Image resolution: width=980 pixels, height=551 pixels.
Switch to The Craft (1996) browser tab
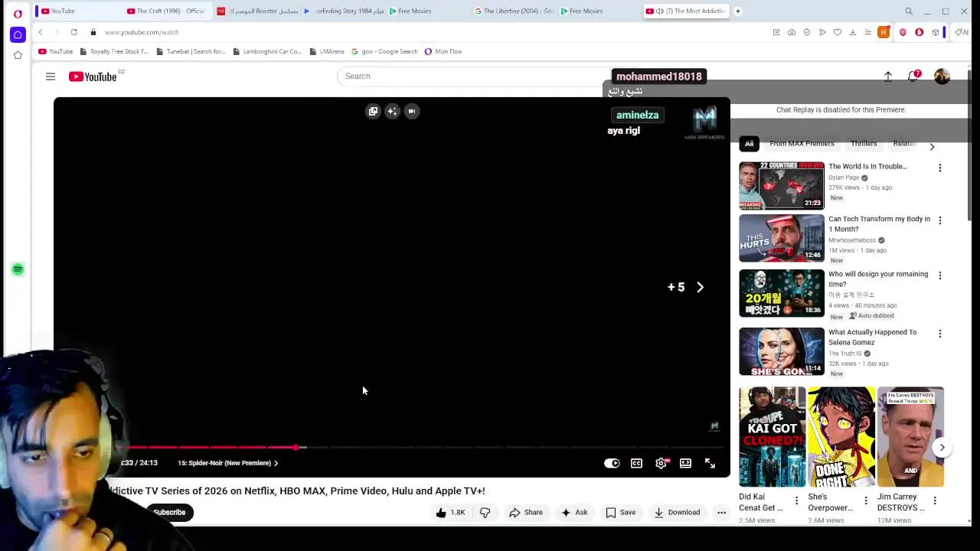pyautogui.click(x=166, y=11)
